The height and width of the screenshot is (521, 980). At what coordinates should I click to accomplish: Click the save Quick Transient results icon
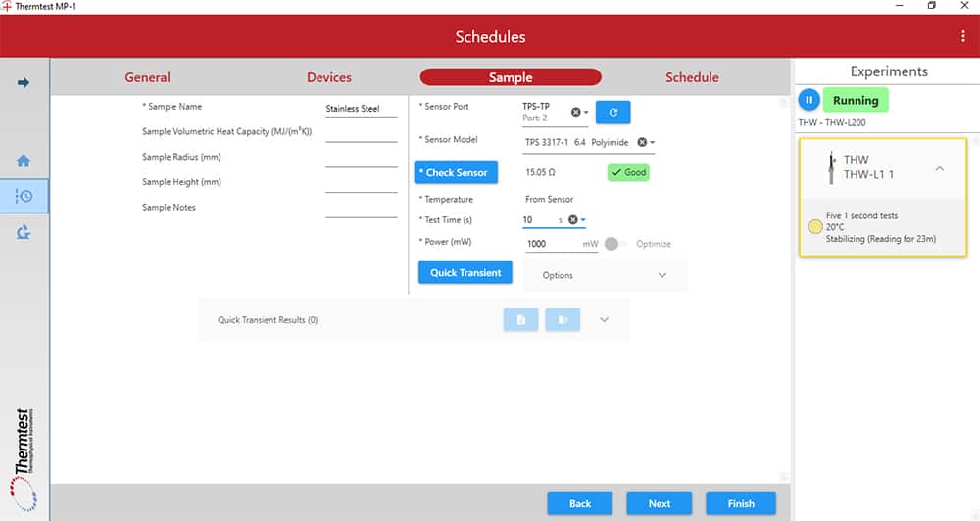pos(520,320)
